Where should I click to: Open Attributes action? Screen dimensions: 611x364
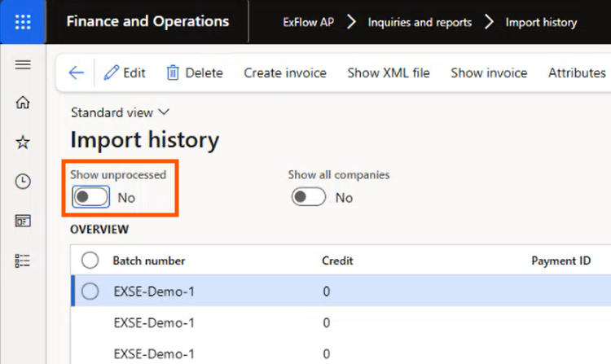tap(577, 72)
